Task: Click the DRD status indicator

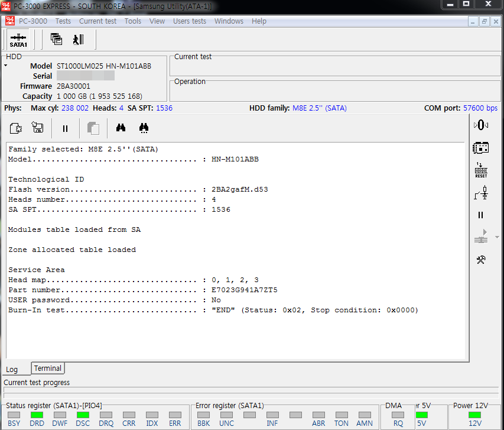Action: [37, 415]
